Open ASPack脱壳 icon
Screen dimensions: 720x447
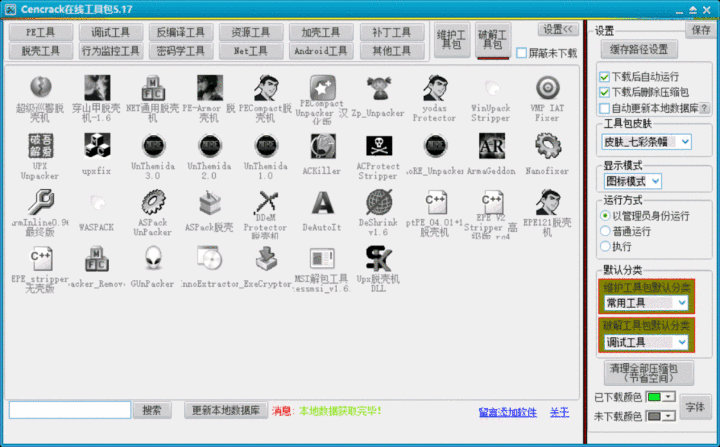209,203
